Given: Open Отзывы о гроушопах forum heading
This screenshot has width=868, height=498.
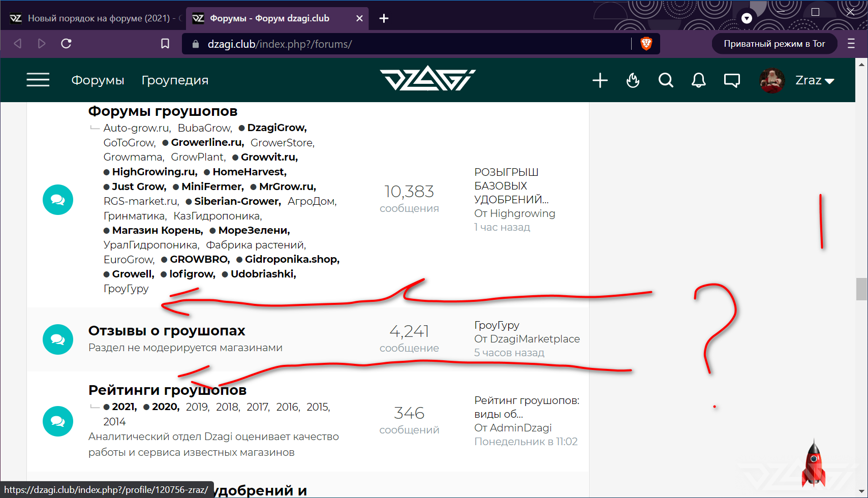Looking at the screenshot, I should coord(167,331).
